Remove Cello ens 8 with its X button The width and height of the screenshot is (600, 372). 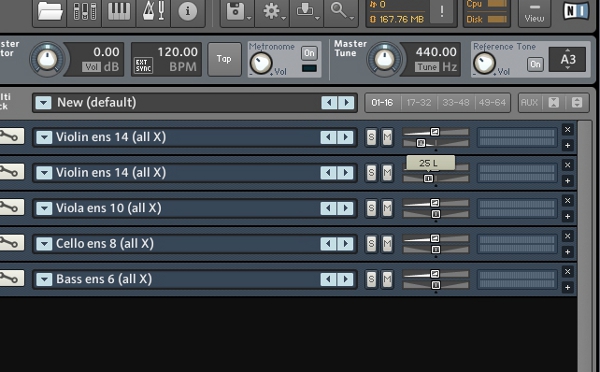(567, 236)
